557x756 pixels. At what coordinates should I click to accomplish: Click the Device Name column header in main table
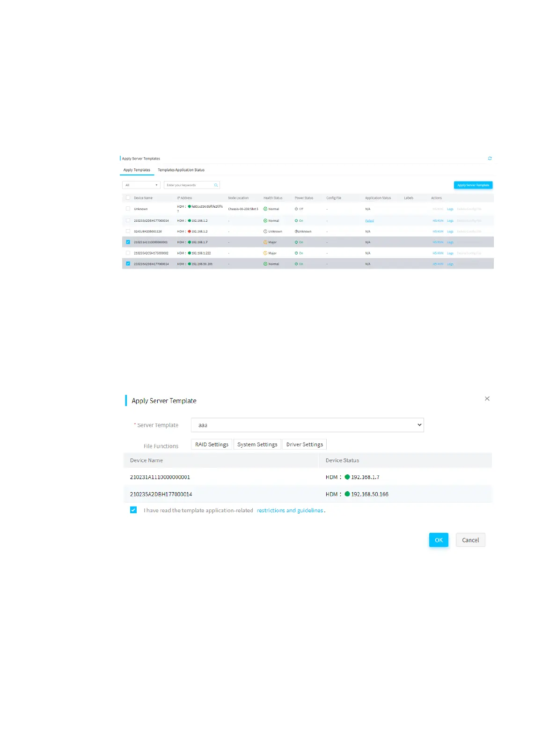point(143,198)
